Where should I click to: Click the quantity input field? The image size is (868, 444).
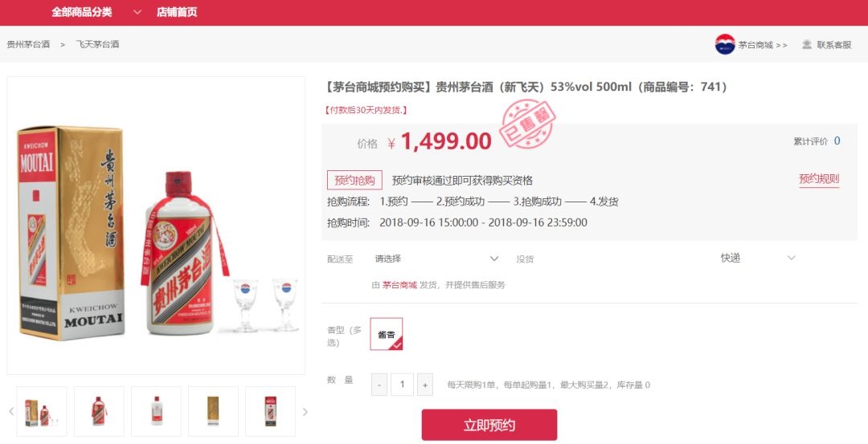pos(403,385)
